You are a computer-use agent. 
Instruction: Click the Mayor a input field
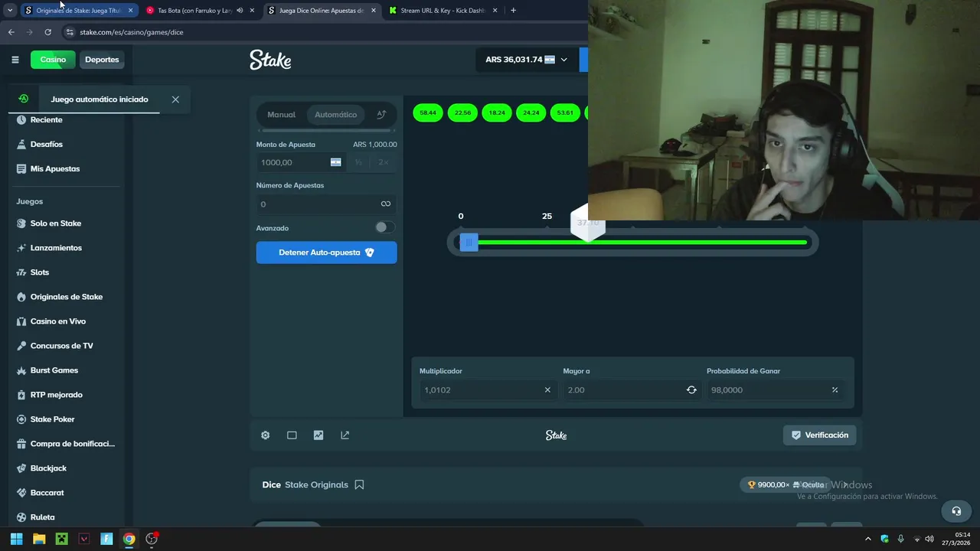[x=632, y=390]
